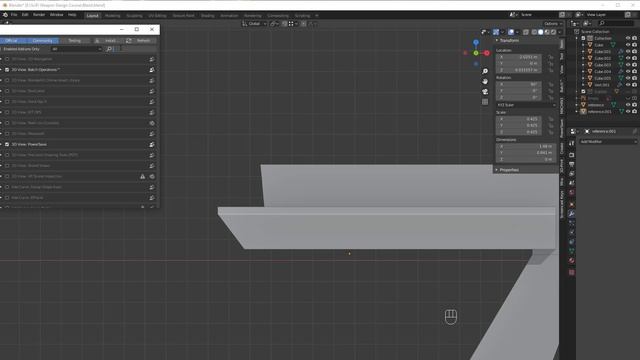The image size is (640, 360).
Task: Toggle the Testing add-ons filter
Action: click(x=74, y=40)
